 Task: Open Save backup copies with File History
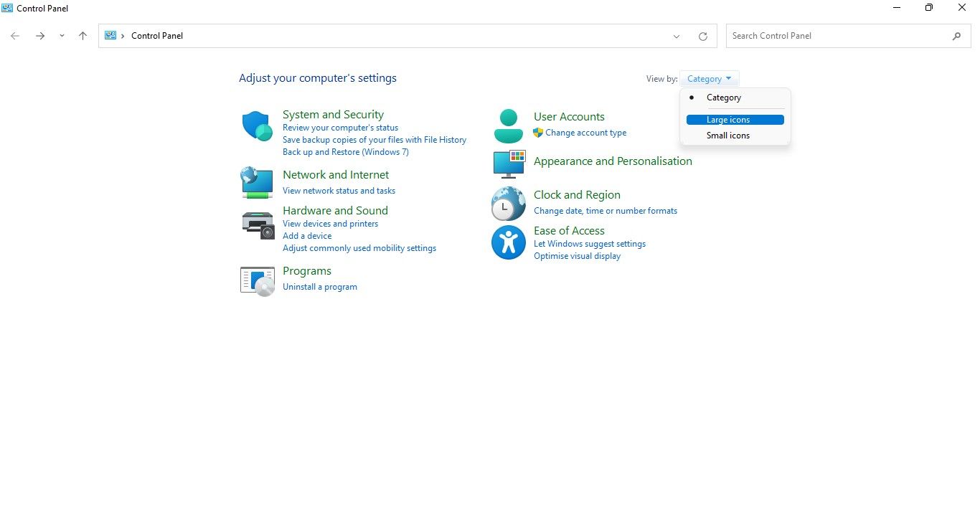(374, 140)
